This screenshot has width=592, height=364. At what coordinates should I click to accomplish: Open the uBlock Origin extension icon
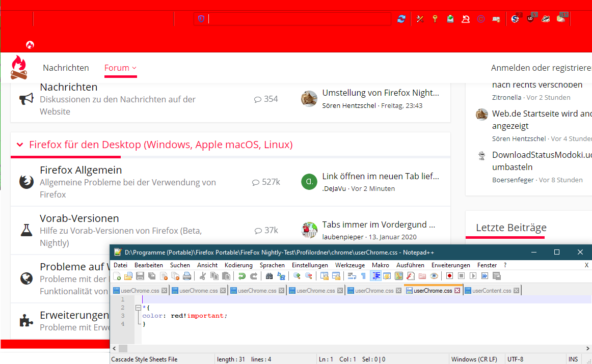(x=530, y=18)
